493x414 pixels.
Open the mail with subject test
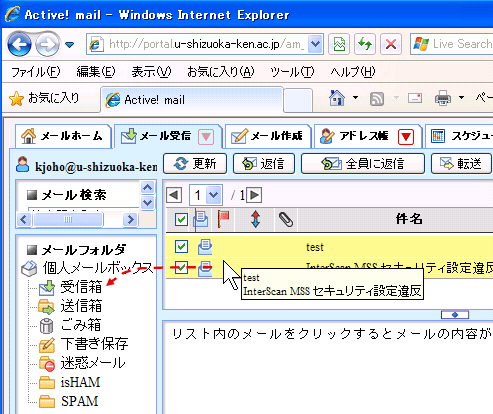tap(315, 247)
